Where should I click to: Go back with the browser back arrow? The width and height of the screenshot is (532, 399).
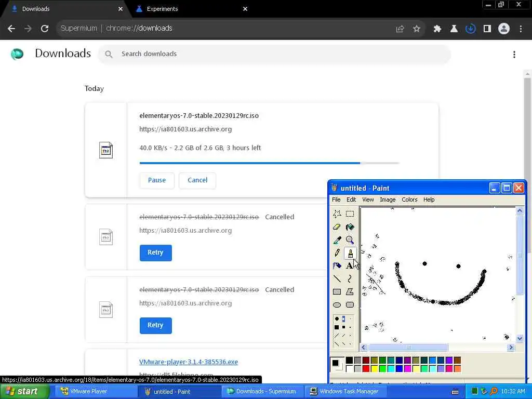tap(11, 29)
